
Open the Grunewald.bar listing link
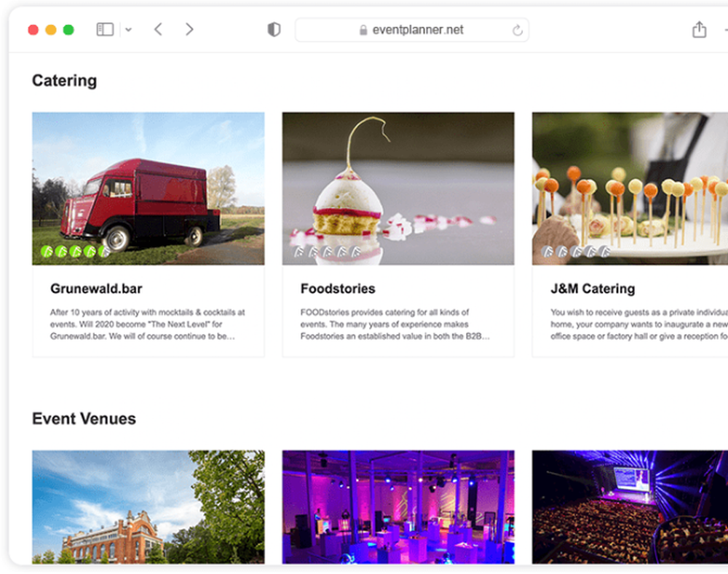95,289
